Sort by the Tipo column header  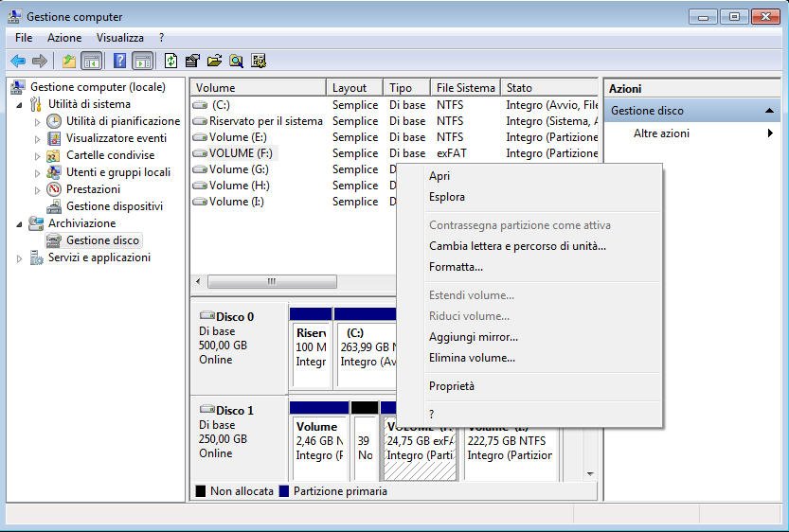click(406, 87)
